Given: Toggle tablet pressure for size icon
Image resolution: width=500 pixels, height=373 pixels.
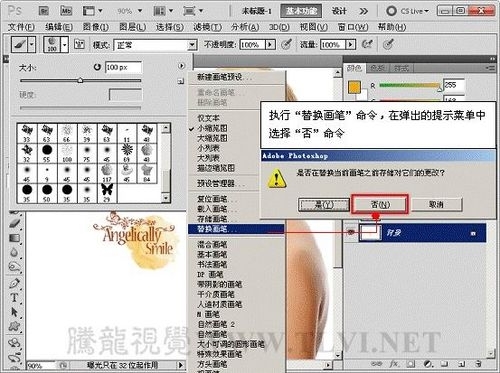Looking at the screenshot, I should 388,44.
